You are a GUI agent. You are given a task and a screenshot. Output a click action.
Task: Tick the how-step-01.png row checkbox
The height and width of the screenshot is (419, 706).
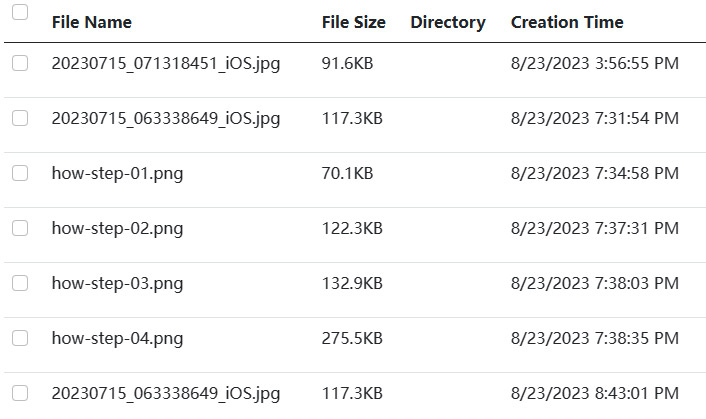point(20,173)
